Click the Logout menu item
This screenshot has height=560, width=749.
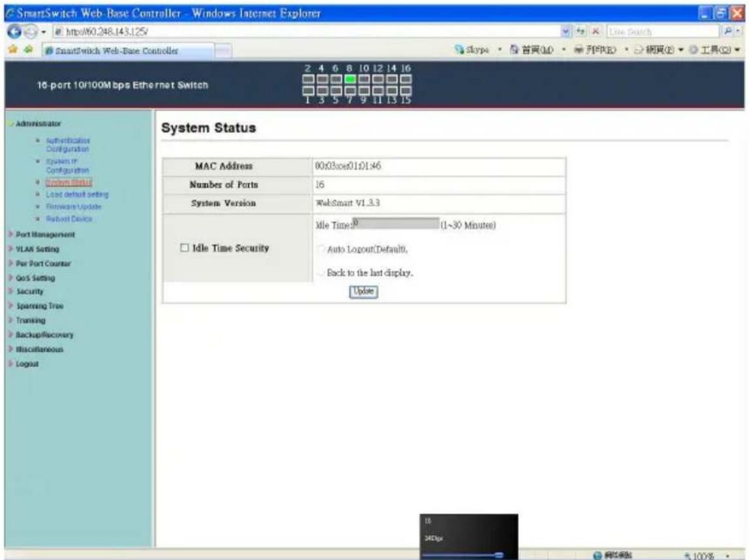click(27, 364)
